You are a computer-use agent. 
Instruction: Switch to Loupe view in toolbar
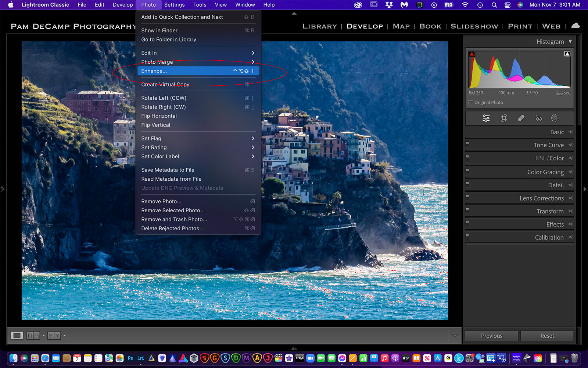17,335
